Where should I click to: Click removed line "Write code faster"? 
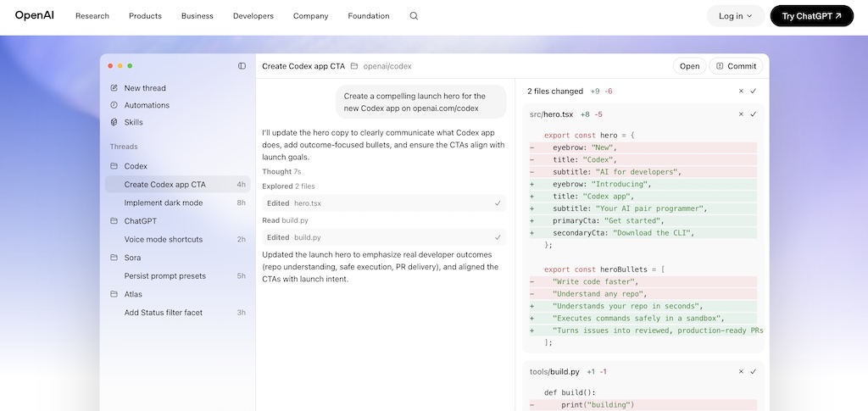coord(643,281)
